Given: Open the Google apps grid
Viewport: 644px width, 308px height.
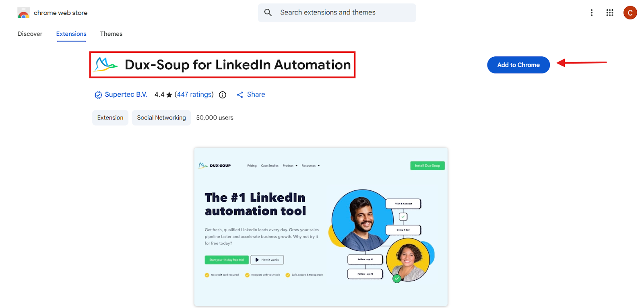Looking at the screenshot, I should [609, 12].
